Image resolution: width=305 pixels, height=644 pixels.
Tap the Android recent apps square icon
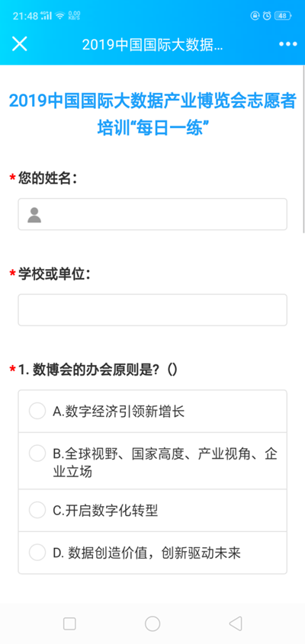(69, 623)
